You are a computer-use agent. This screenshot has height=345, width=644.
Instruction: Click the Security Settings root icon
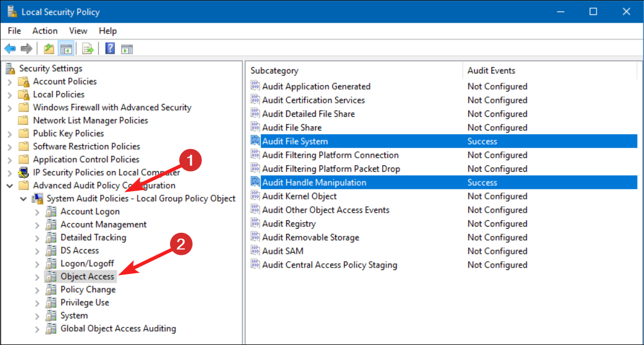pyautogui.click(x=10, y=68)
